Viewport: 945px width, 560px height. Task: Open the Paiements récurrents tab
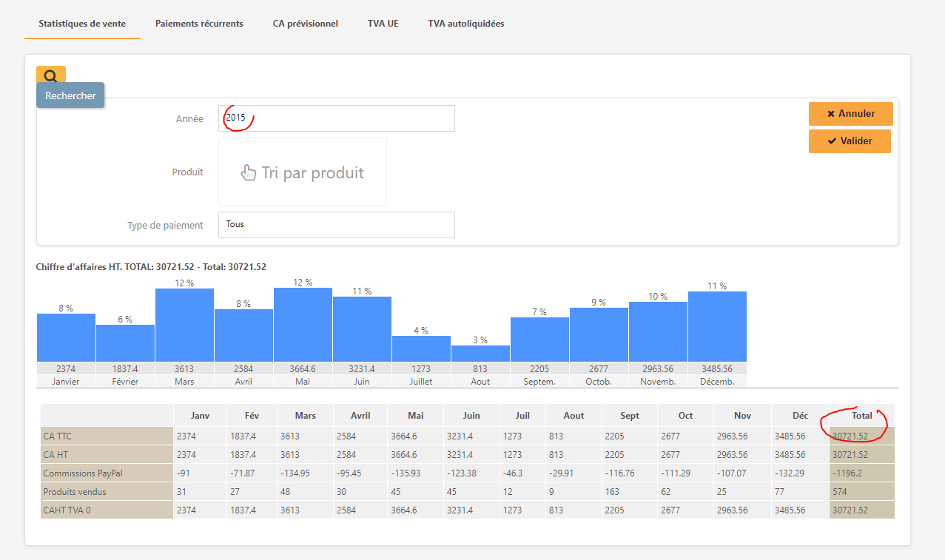tap(199, 24)
